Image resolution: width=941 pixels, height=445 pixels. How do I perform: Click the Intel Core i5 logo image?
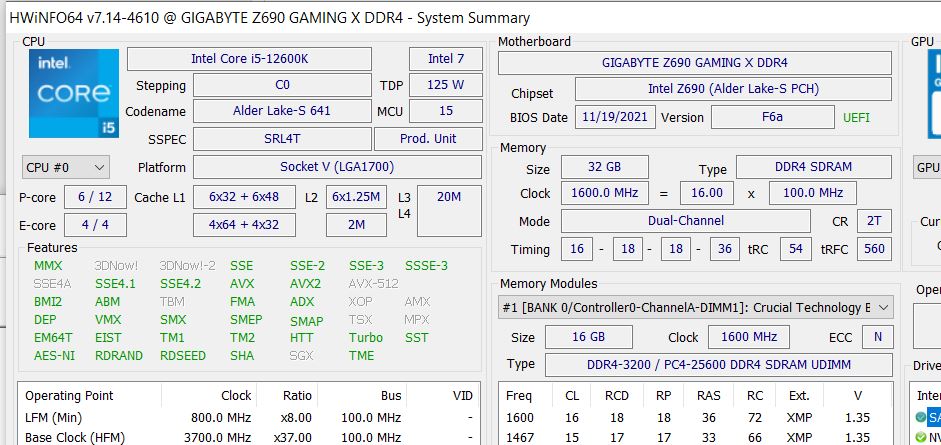pyautogui.click(x=74, y=94)
